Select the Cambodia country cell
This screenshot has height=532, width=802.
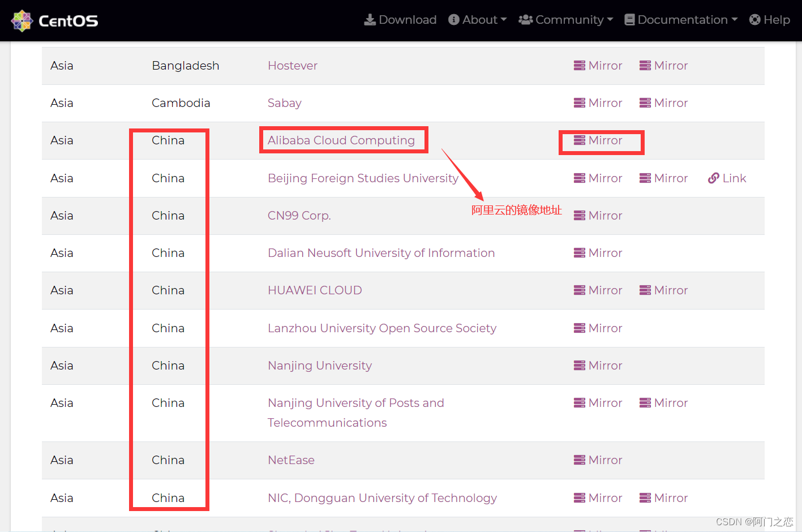(181, 103)
